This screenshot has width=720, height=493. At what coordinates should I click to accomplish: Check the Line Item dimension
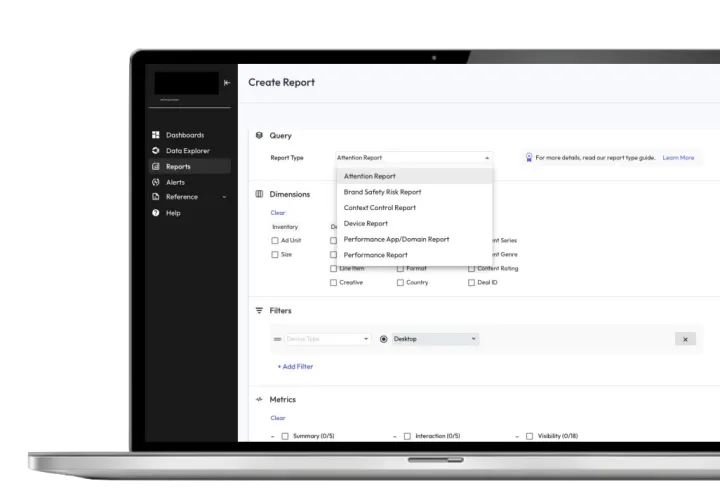pyautogui.click(x=333, y=269)
